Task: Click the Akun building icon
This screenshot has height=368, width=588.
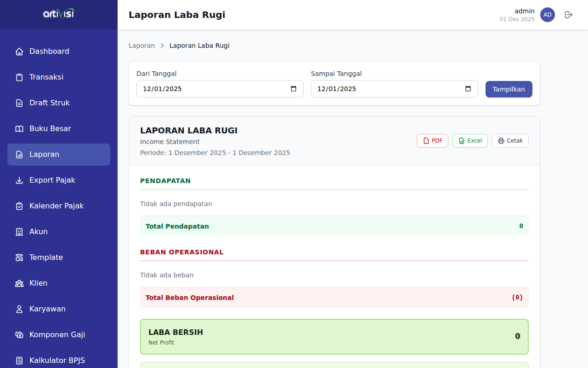Action: [19, 232]
